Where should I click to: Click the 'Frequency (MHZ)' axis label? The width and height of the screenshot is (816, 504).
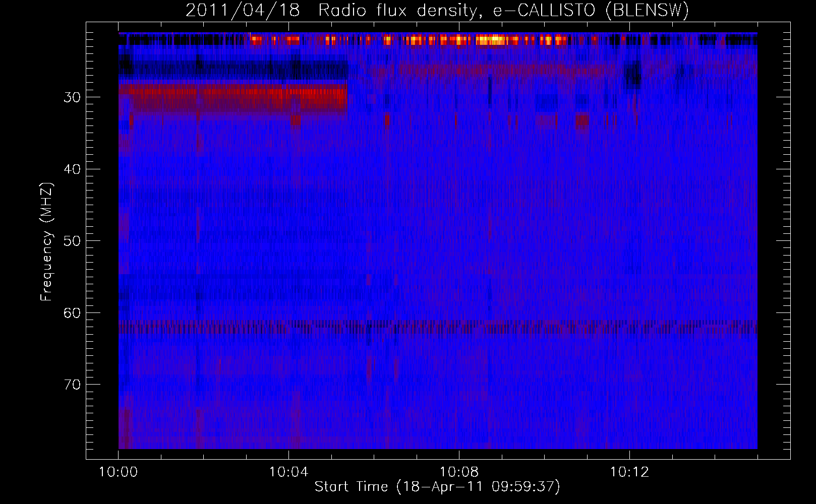coord(46,242)
